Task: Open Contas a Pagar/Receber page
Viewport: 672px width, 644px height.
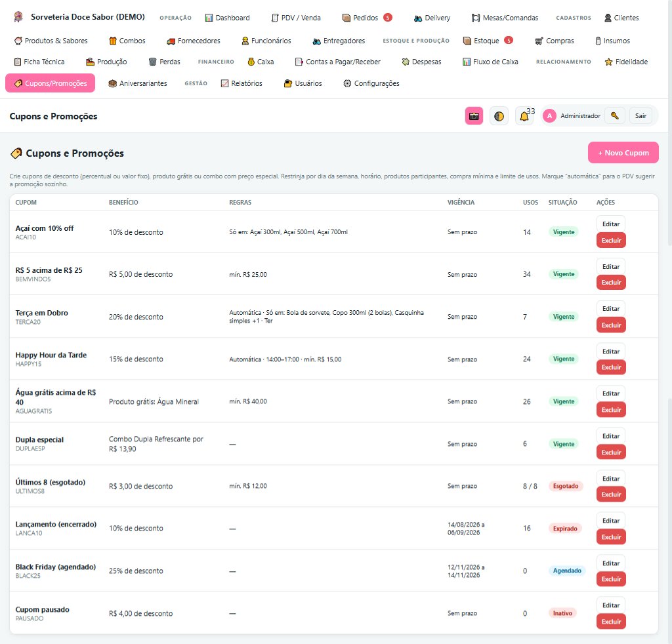Action: pyautogui.click(x=338, y=62)
